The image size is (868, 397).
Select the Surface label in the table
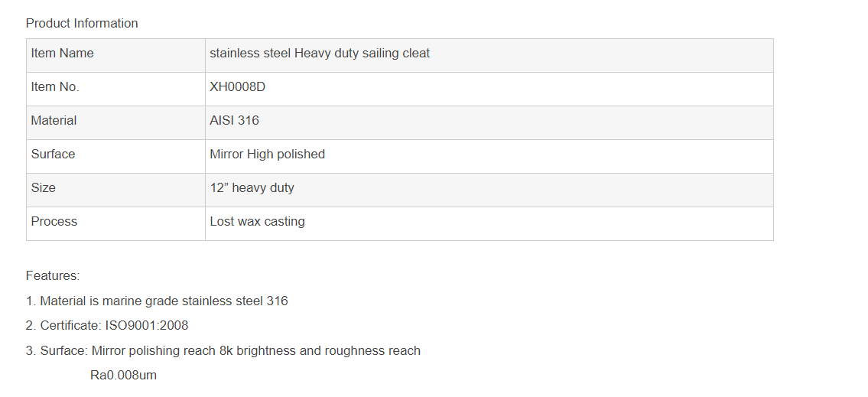click(x=53, y=155)
